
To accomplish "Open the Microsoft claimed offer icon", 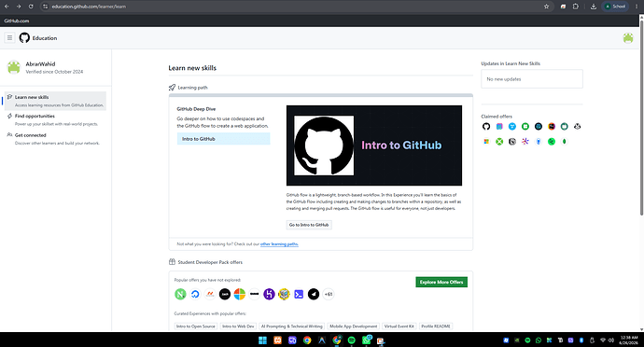I will [486, 142].
